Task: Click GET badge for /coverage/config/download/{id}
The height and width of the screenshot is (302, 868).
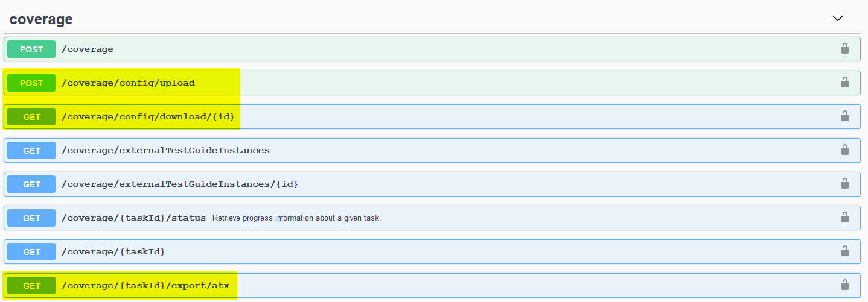Action: point(31,117)
